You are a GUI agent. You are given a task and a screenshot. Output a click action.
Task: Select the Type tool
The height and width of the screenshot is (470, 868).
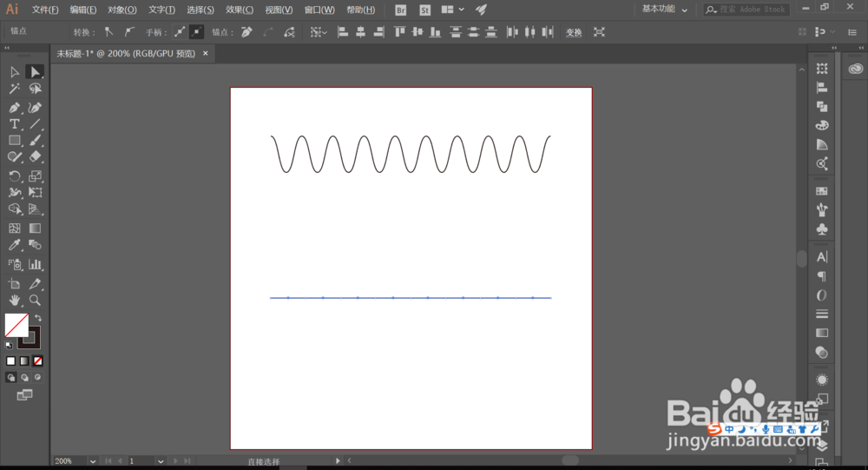coord(15,124)
